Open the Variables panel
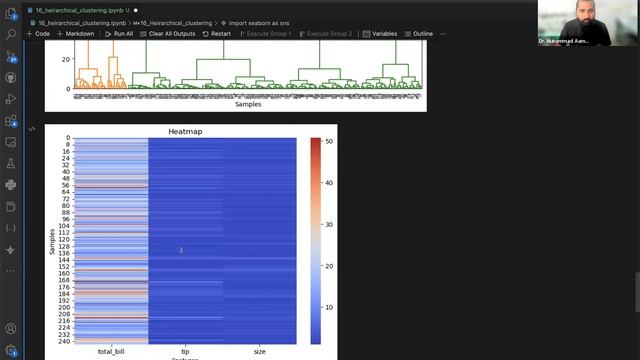The height and width of the screenshot is (360, 640). (380, 34)
